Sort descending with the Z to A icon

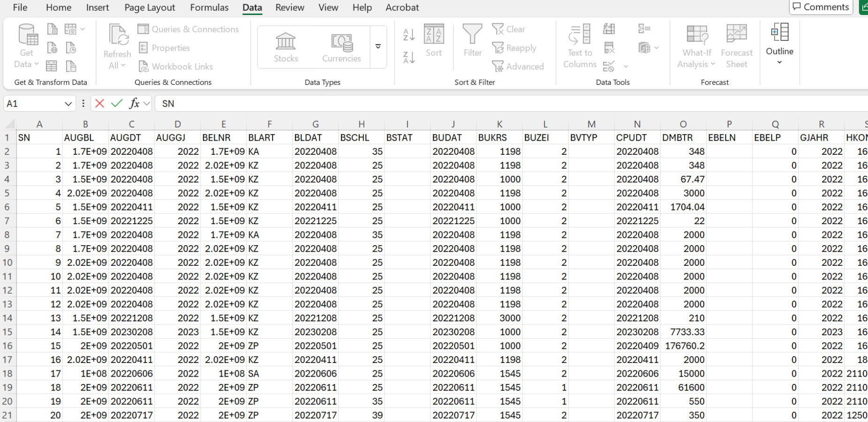[409, 57]
